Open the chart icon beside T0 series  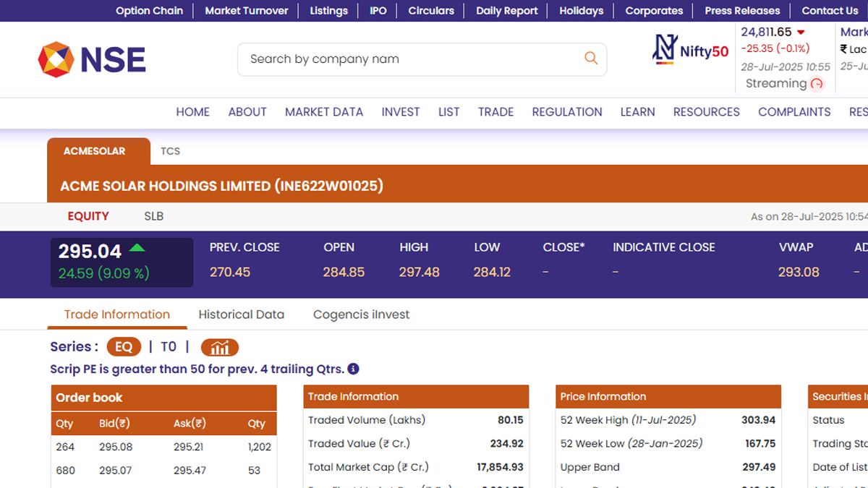[219, 347]
